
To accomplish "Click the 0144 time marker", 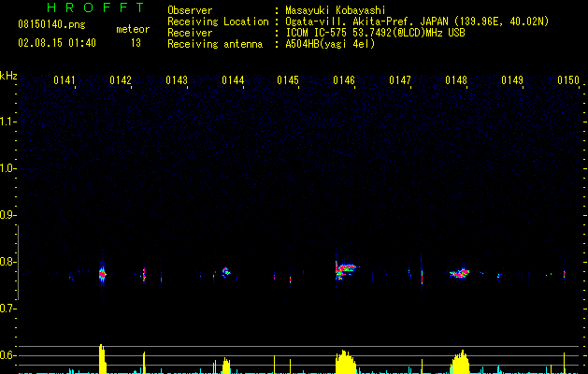I will click(x=233, y=80).
